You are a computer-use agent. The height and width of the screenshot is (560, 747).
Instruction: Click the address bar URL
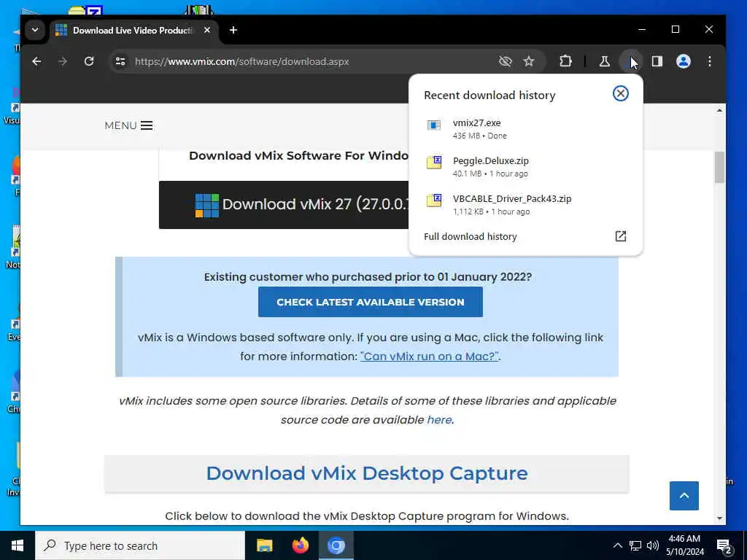[x=242, y=61]
